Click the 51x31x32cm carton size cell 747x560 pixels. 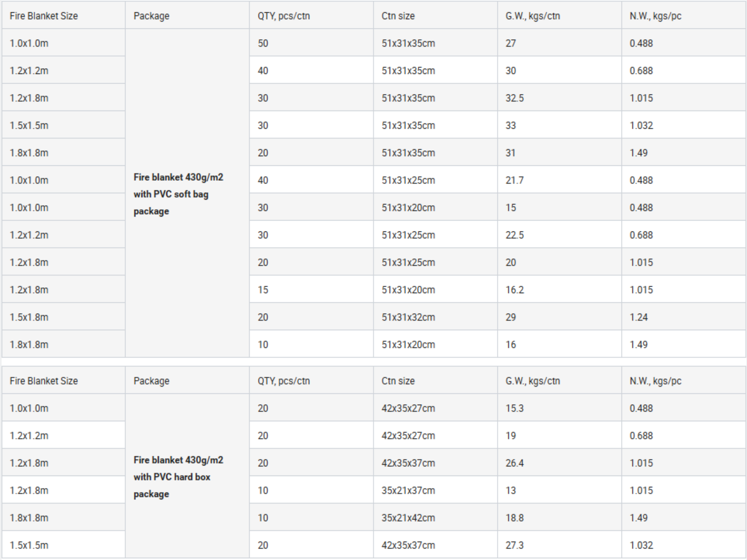(408, 317)
